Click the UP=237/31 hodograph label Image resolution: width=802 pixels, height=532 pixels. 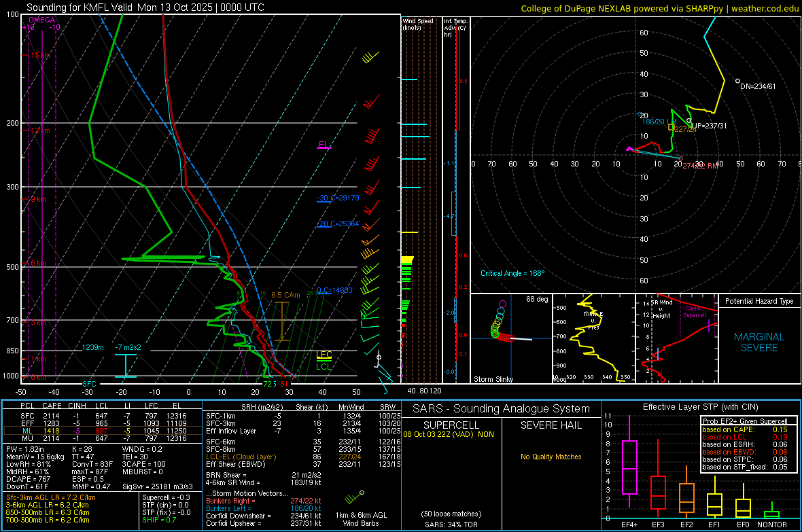tap(710, 126)
